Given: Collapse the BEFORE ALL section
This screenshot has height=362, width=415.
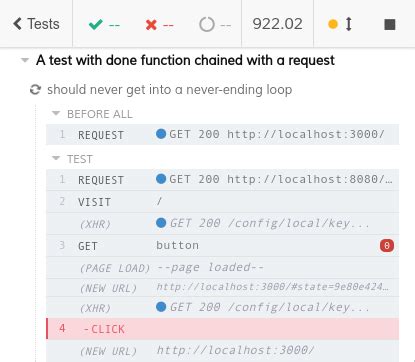Looking at the screenshot, I should [x=56, y=114].
